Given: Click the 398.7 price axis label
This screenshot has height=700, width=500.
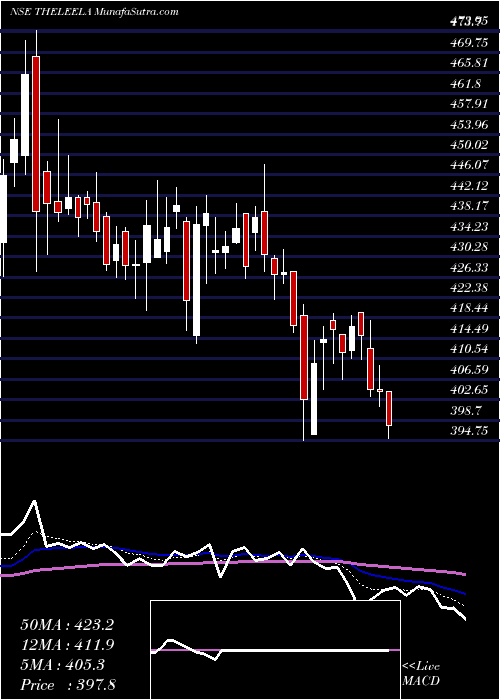Looking at the screenshot, I should tap(464, 411).
